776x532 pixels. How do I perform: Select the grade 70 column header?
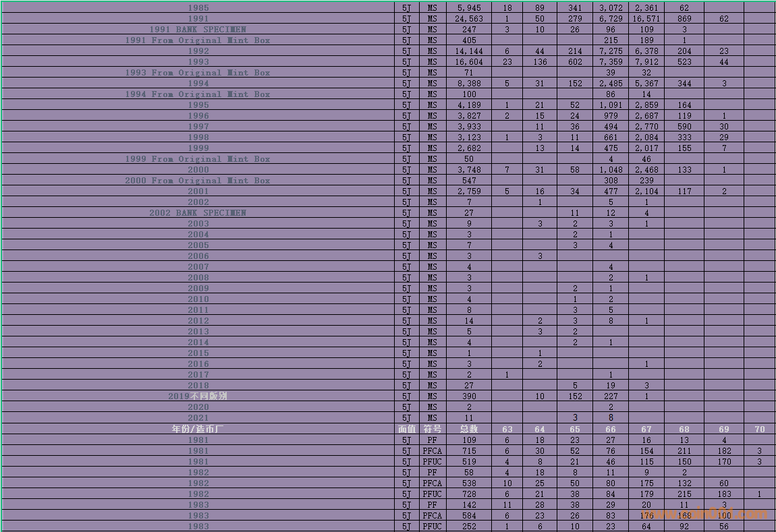(760, 429)
